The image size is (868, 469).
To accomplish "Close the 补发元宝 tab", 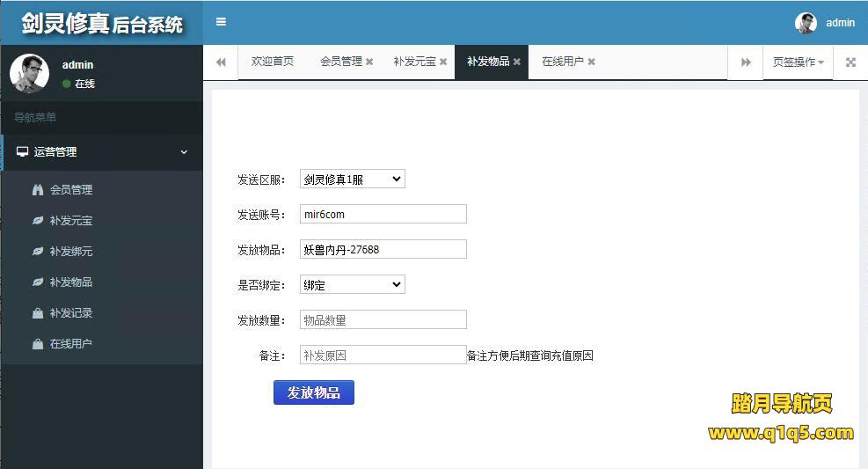I will (x=443, y=62).
